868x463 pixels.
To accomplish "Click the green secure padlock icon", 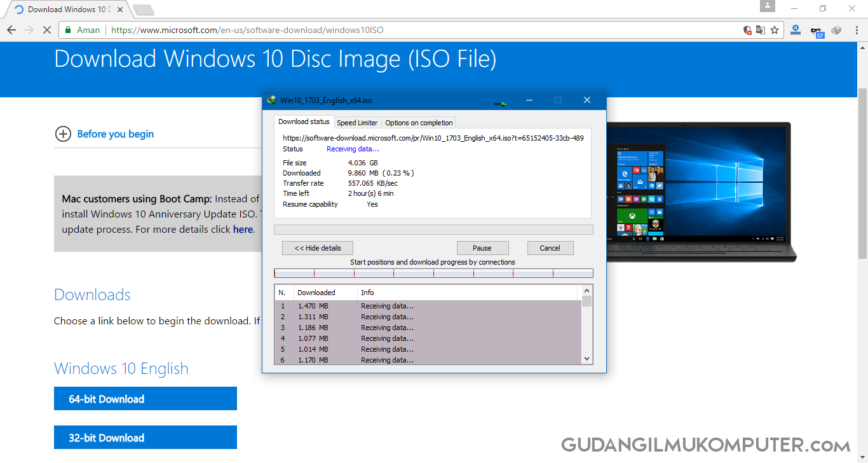I will pos(69,30).
